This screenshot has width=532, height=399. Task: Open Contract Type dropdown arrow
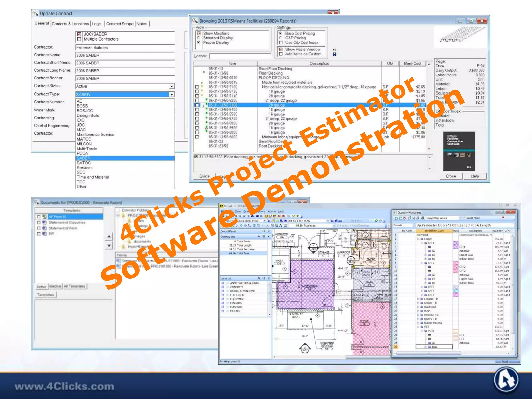pyautogui.click(x=172, y=95)
